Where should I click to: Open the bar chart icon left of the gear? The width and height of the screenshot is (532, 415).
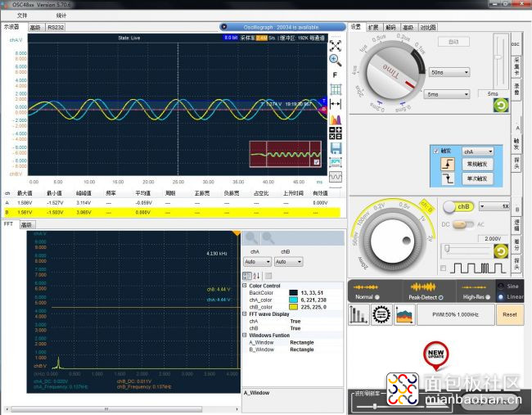coord(358,314)
